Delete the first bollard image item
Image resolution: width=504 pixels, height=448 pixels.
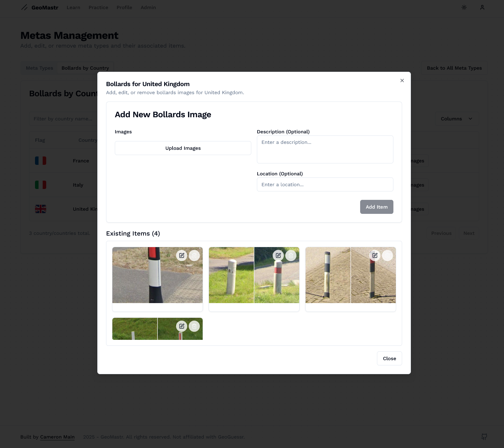click(x=194, y=255)
